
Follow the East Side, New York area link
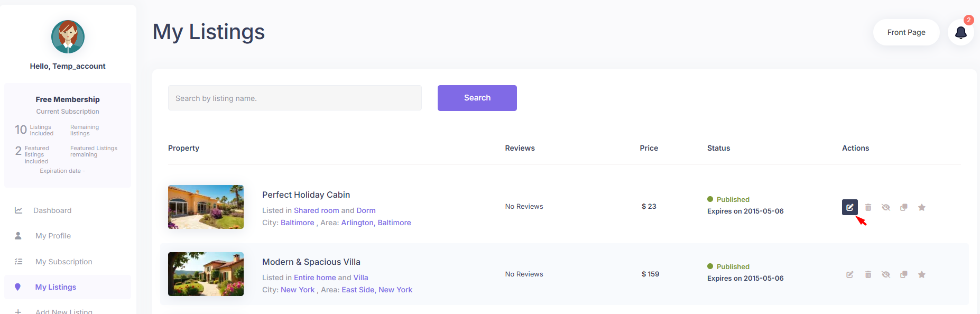click(x=377, y=290)
